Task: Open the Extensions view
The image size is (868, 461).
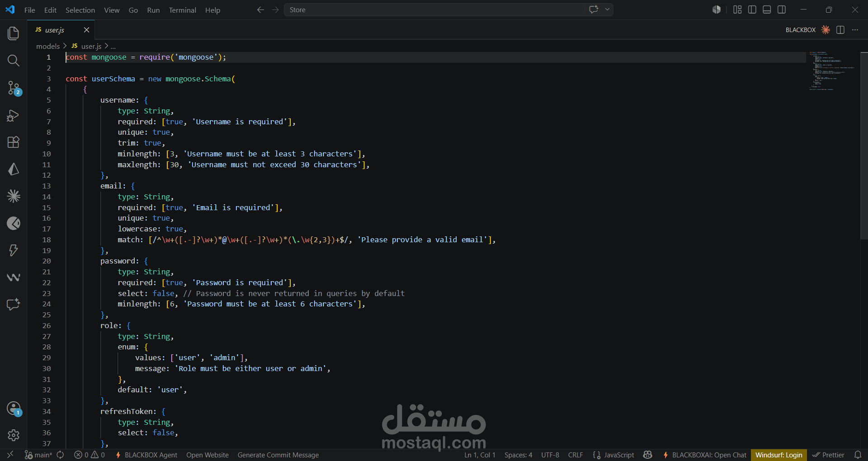Action: (x=14, y=142)
